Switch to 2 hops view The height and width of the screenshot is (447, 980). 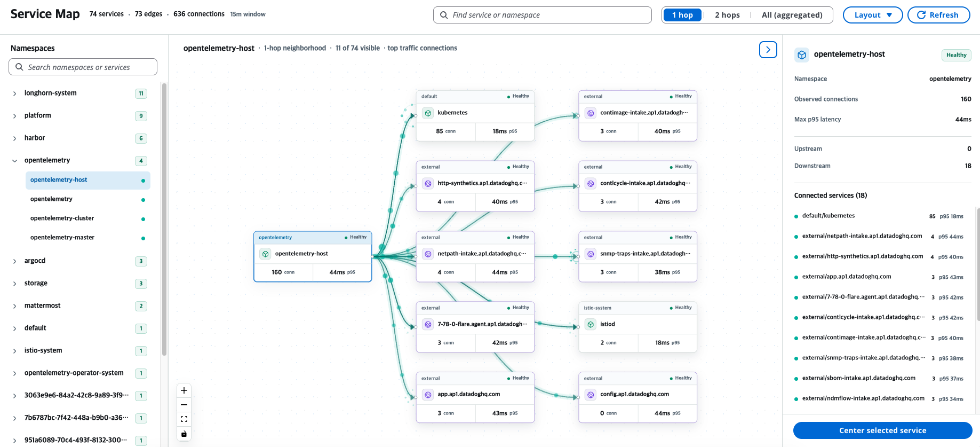[x=727, y=15]
